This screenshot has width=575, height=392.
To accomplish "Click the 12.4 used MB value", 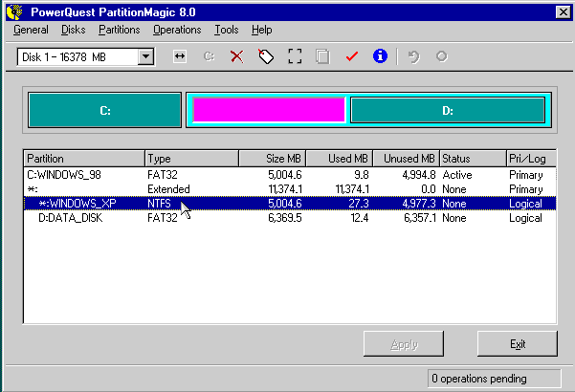I will pyautogui.click(x=360, y=218).
